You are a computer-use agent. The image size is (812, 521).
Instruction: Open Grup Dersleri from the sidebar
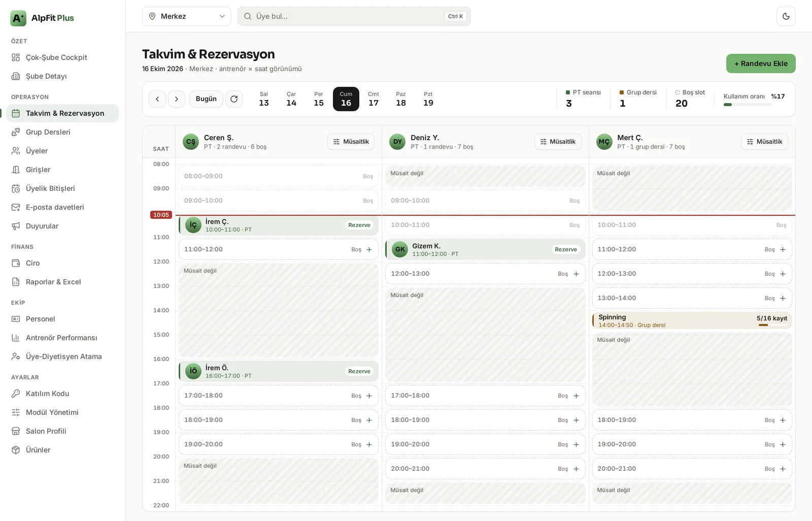coord(62,132)
